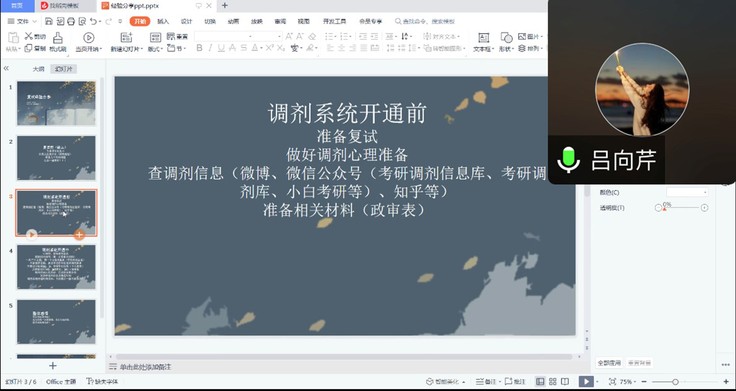Viewport: 736px width, 391px height.
Task: Open the 插入 (Insert) ribbon tab
Action: click(x=163, y=21)
